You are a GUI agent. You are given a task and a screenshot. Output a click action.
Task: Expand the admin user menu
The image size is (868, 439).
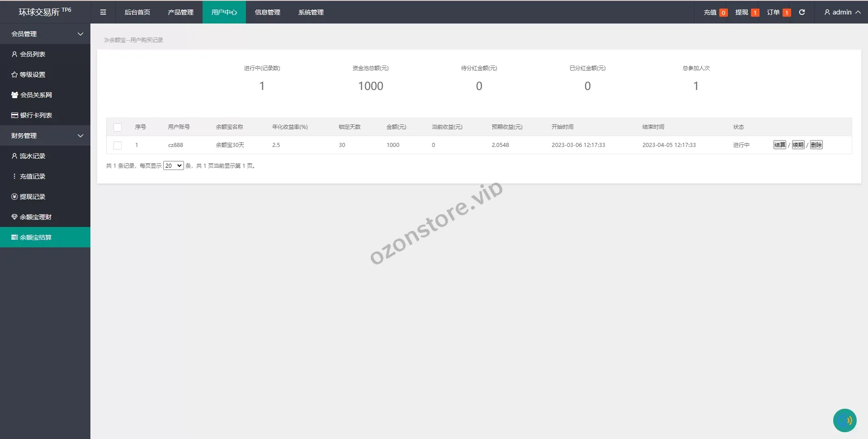[842, 12]
